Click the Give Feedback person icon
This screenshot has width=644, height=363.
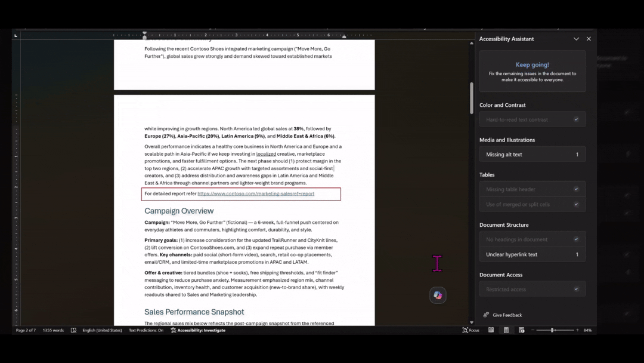click(486, 315)
